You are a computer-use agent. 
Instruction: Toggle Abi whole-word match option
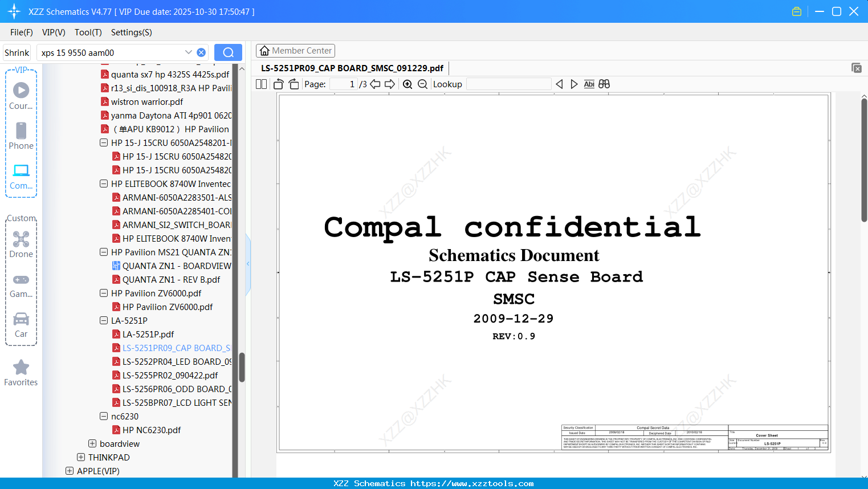[x=589, y=84]
